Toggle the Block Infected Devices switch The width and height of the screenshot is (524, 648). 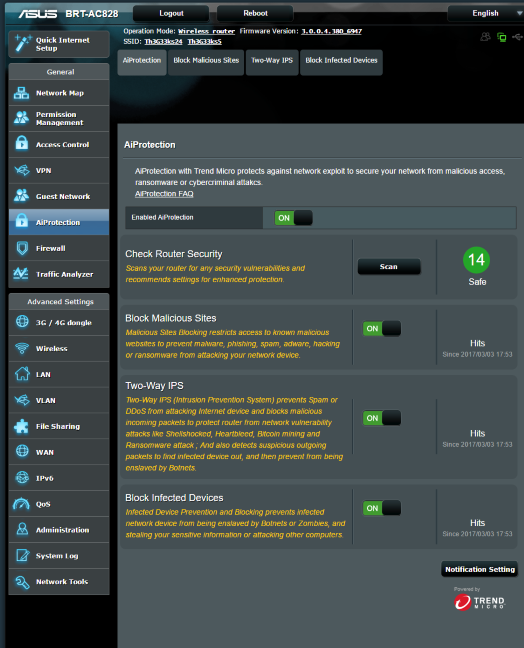(x=382, y=508)
